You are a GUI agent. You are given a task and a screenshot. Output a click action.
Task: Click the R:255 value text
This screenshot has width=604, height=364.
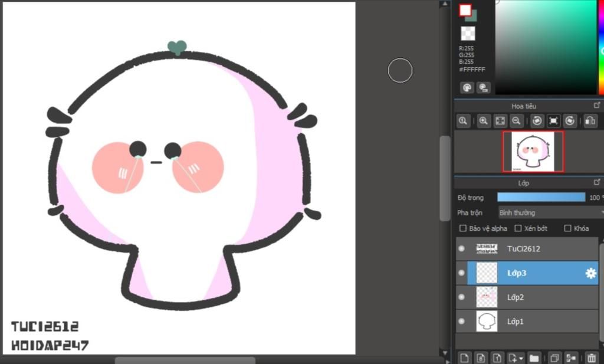466,48
